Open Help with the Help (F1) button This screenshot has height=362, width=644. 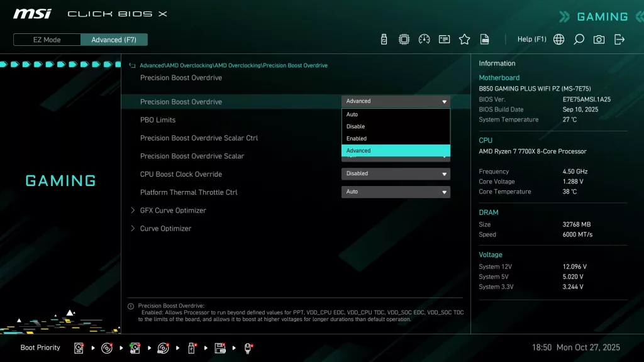point(531,39)
